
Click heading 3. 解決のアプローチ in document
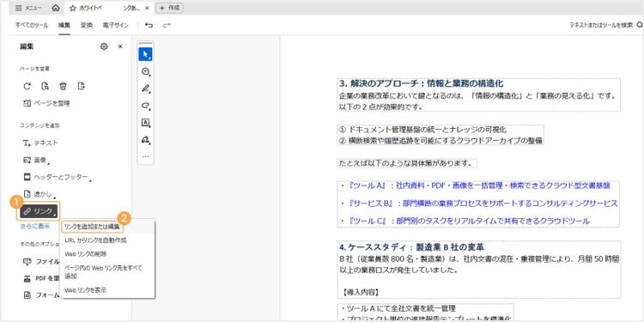[x=422, y=84]
